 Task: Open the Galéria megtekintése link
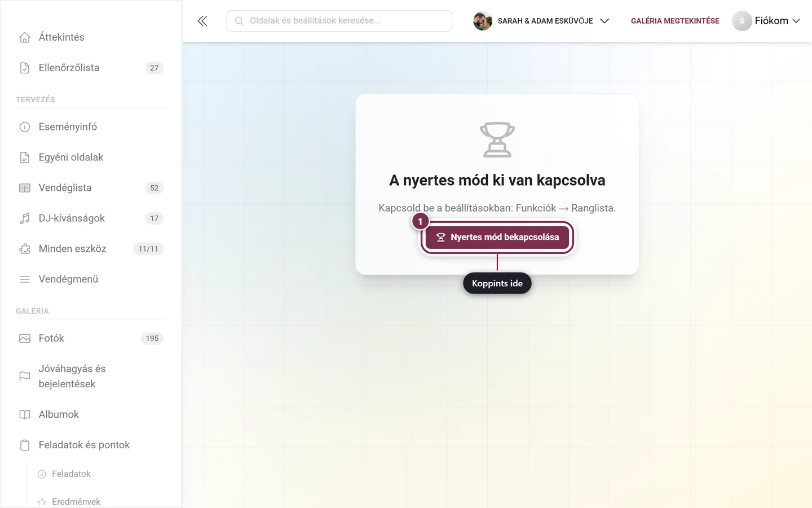coord(675,21)
